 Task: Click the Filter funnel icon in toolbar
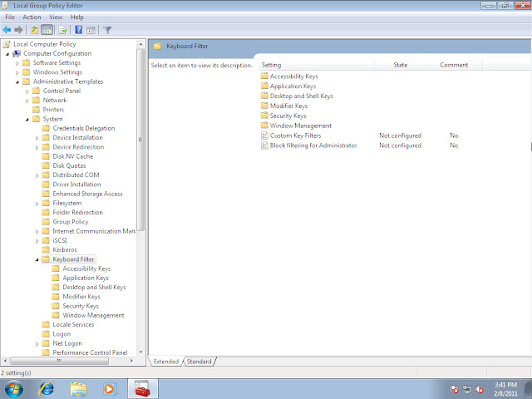point(107,30)
